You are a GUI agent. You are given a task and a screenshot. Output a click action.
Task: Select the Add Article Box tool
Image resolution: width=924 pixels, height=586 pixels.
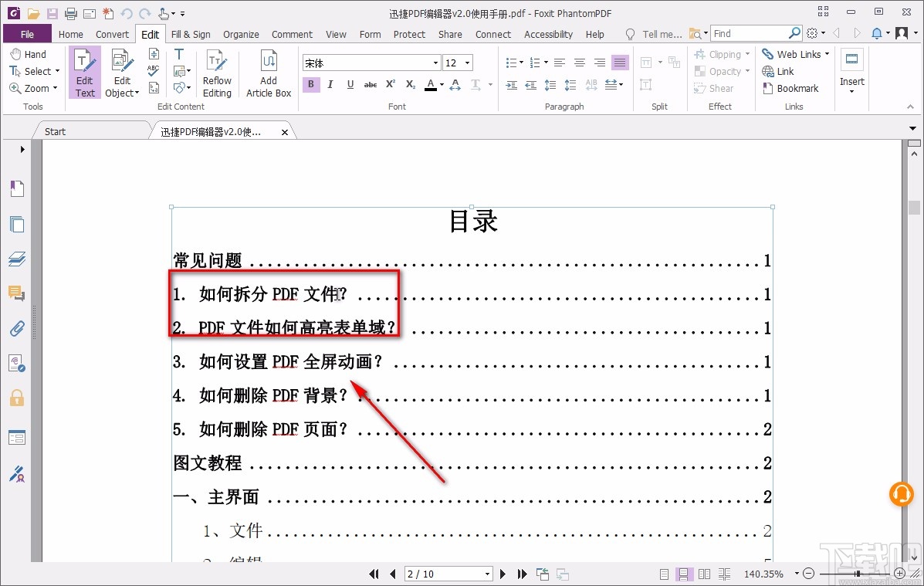point(268,72)
